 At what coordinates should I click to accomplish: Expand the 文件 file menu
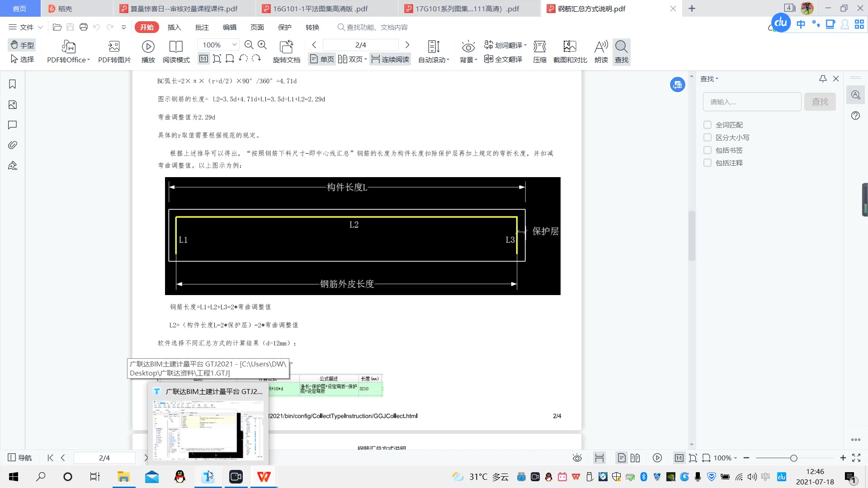(x=26, y=27)
